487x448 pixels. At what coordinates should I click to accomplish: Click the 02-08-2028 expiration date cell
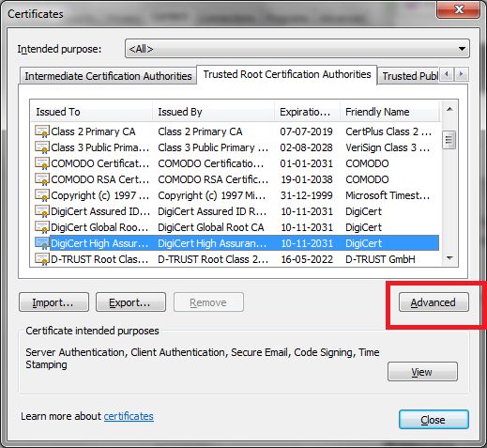point(306,147)
